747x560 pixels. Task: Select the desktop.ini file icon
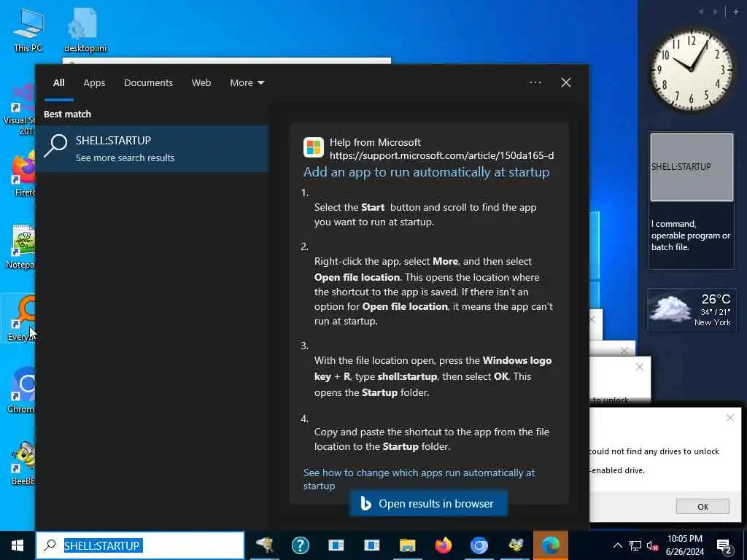click(x=85, y=29)
